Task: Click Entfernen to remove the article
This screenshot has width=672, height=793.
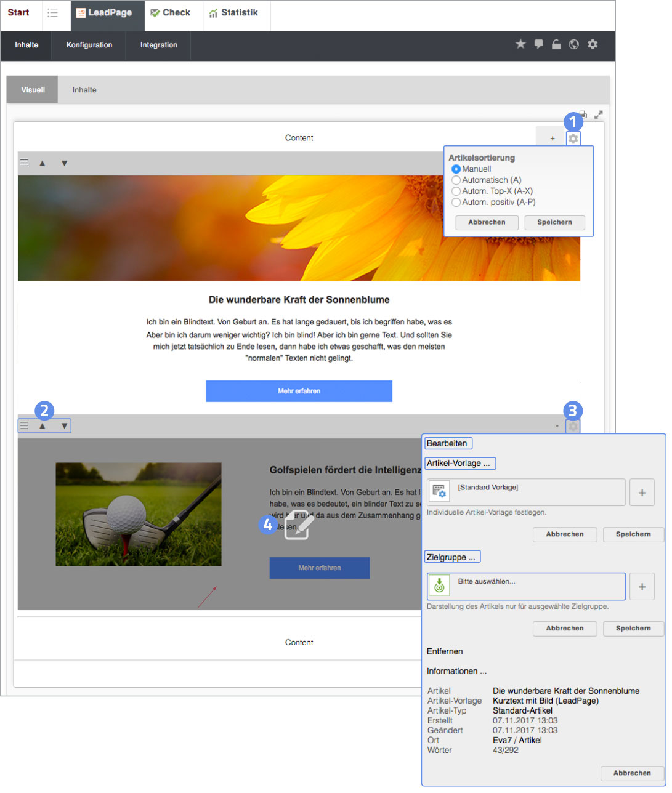Action: tap(445, 651)
